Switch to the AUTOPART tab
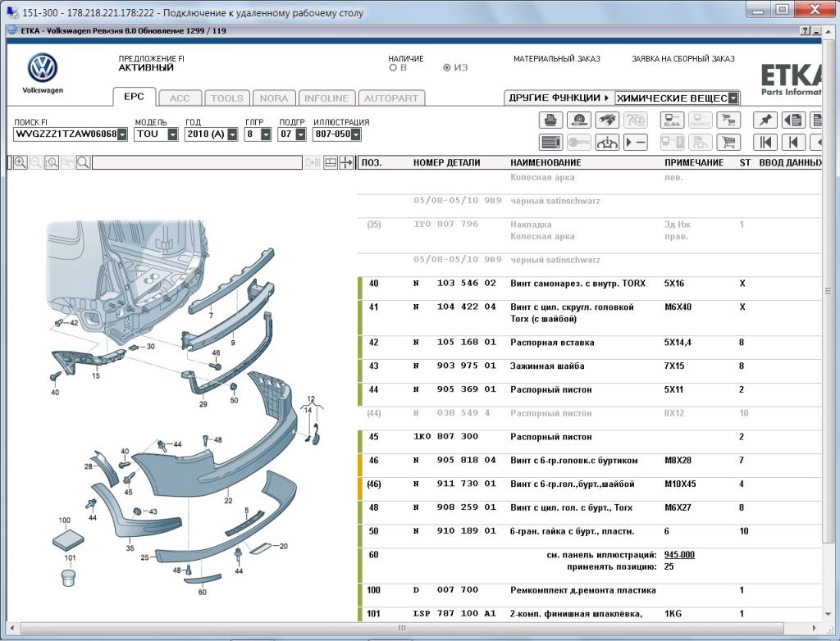The image size is (840, 641). point(391,98)
